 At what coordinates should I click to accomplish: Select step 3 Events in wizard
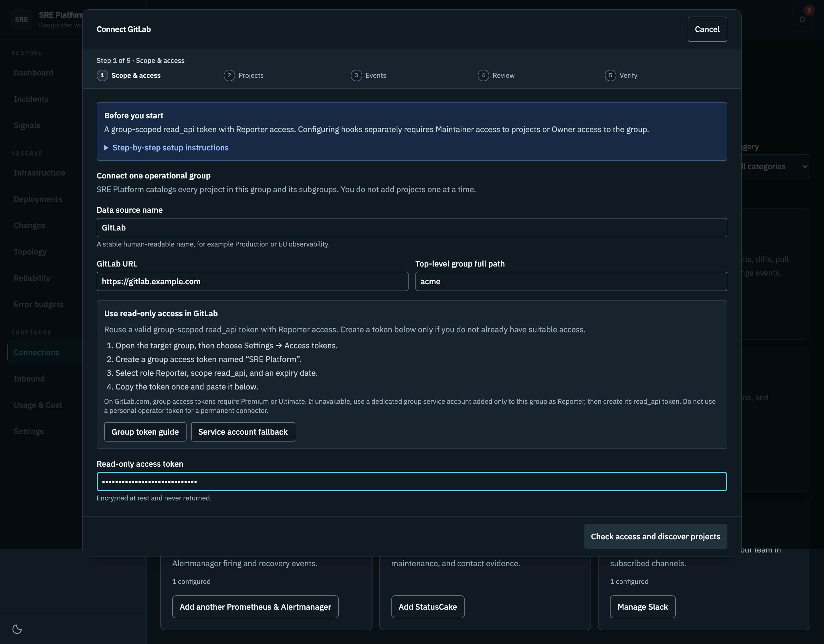pos(369,75)
